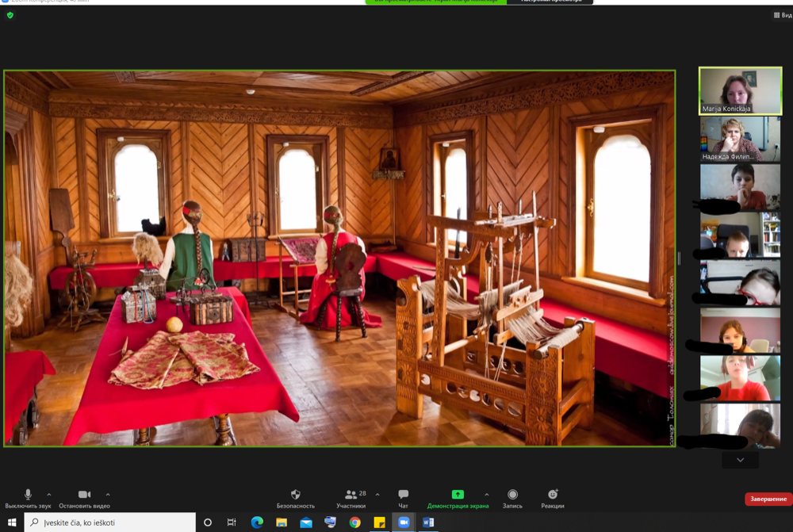
Task: Click the green encryption shield icon
Action: 10,15
